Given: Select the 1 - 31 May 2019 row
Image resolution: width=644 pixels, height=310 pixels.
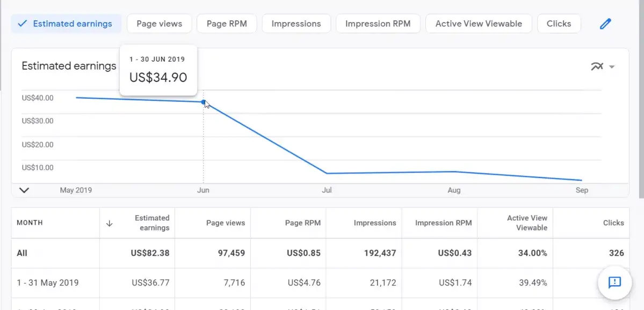Looking at the screenshot, I should (47, 283).
